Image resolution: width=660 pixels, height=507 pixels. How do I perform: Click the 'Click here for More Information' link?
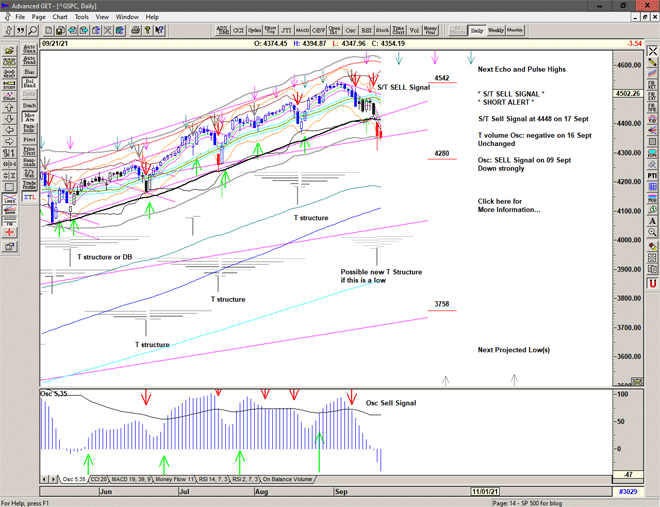(509, 205)
